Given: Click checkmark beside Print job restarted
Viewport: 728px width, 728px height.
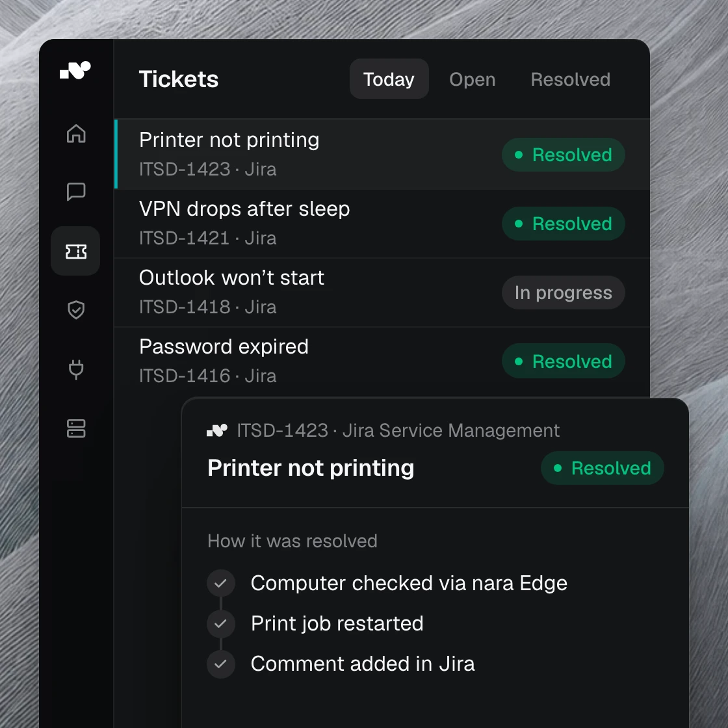Looking at the screenshot, I should [221, 623].
